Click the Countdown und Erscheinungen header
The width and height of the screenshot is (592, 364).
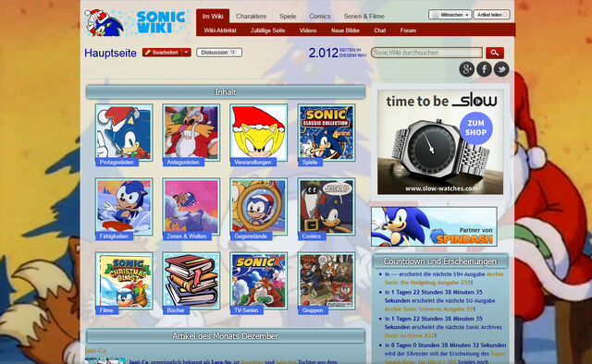pos(440,261)
